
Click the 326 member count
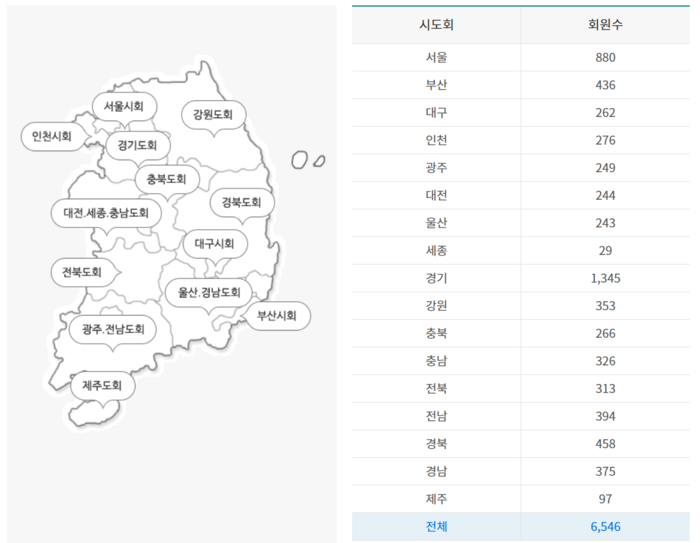pyautogui.click(x=605, y=361)
